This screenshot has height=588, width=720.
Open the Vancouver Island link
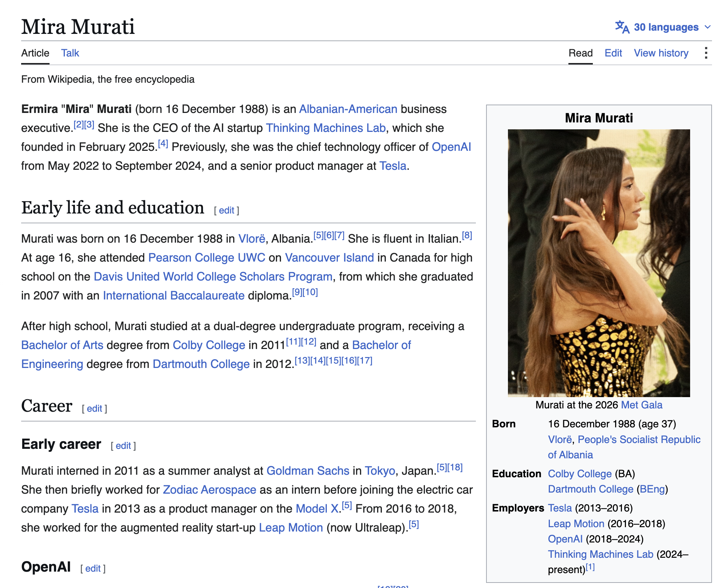click(x=329, y=258)
